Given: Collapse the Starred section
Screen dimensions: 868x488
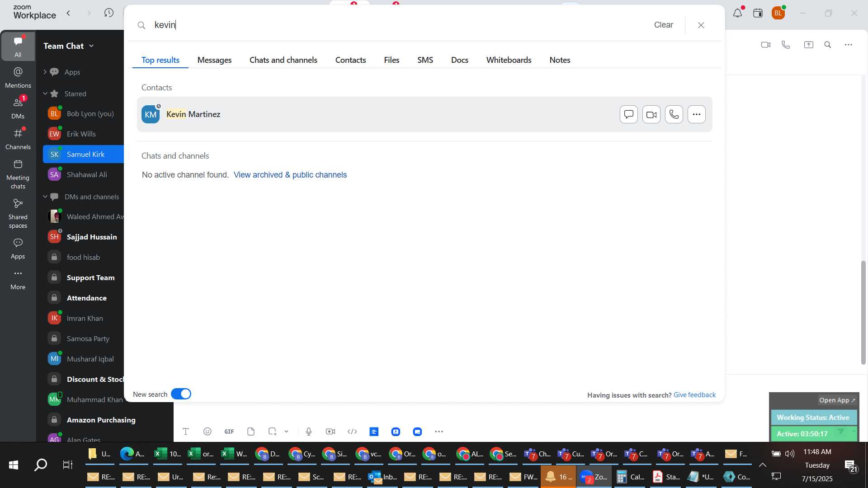Looking at the screenshot, I should click(45, 94).
